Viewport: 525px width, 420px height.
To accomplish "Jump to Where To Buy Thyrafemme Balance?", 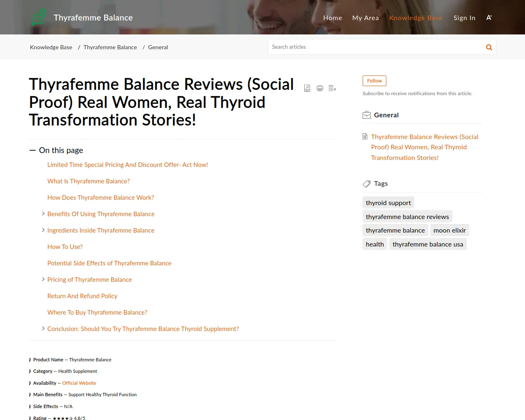I will click(x=97, y=312).
